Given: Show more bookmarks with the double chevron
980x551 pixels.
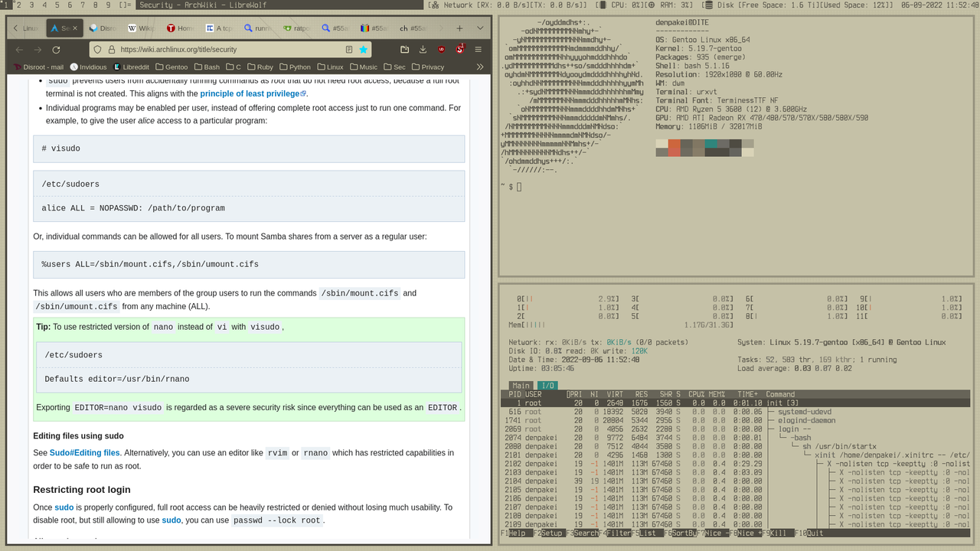Looking at the screenshot, I should [480, 67].
